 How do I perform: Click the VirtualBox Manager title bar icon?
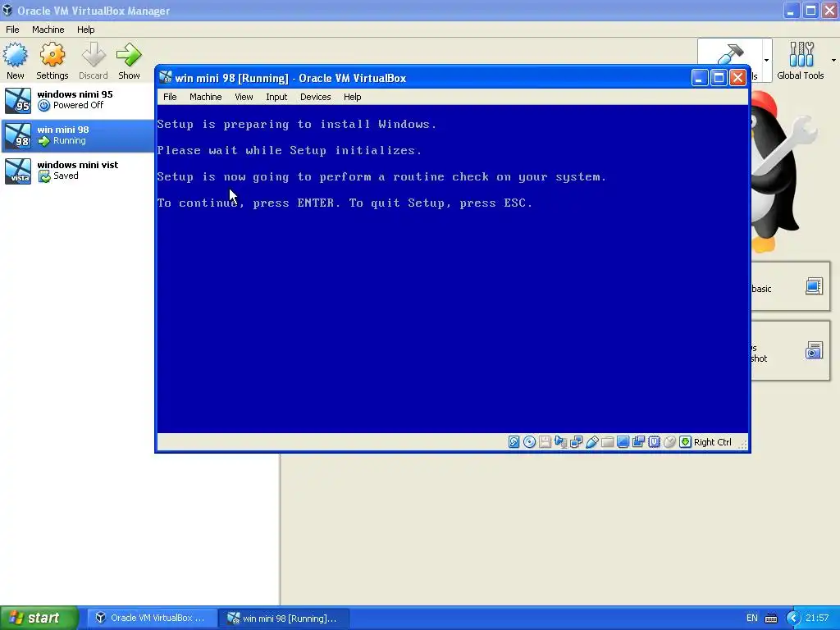click(x=7, y=10)
